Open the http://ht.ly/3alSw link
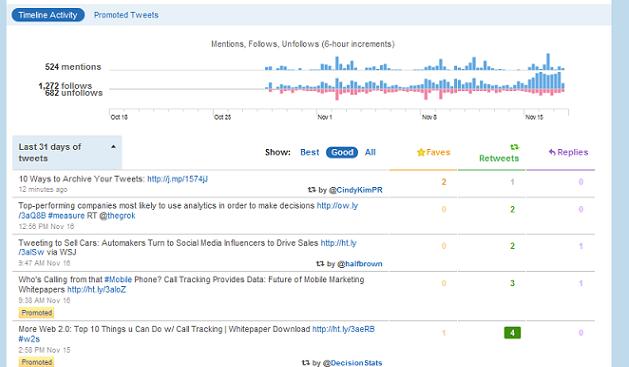Viewport: 629px width, 367px height. click(338, 243)
